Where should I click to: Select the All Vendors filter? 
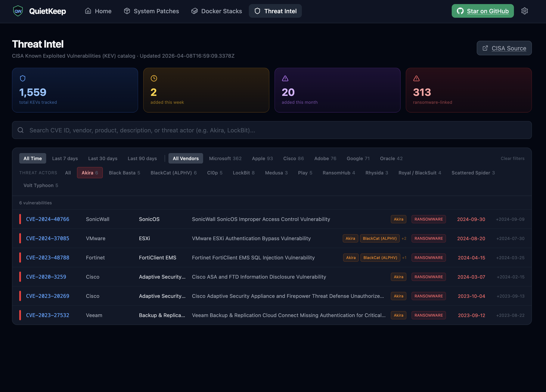point(186,158)
